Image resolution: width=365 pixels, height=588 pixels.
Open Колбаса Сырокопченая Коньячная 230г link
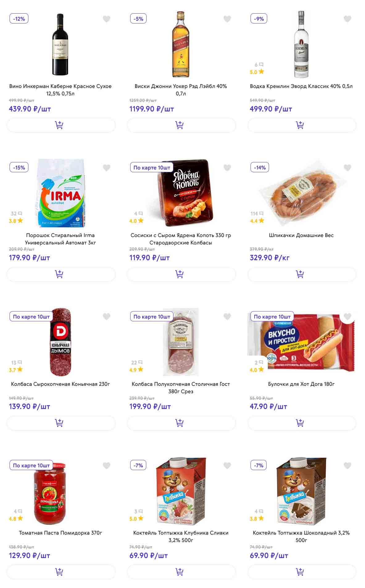tap(60, 384)
